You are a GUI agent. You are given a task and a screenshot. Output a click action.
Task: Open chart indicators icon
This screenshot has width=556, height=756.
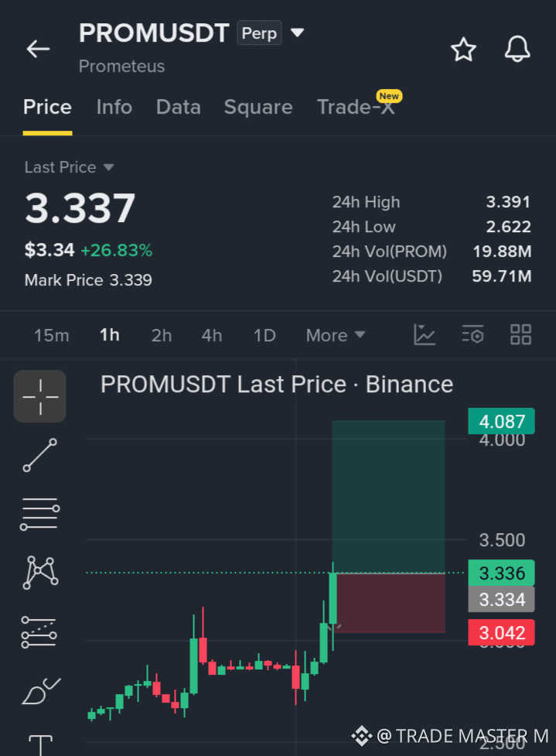[x=425, y=334]
